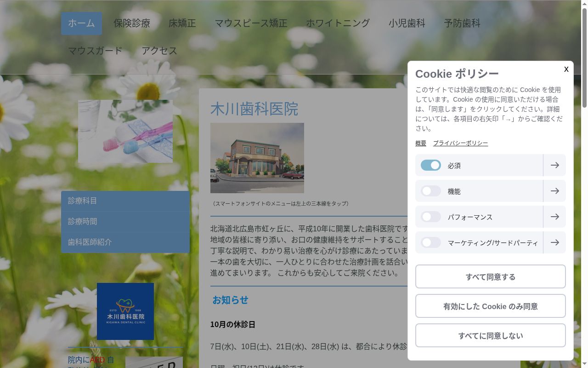Click すべてに同意しない button
Screen dimensions: 588x368
pos(491,335)
